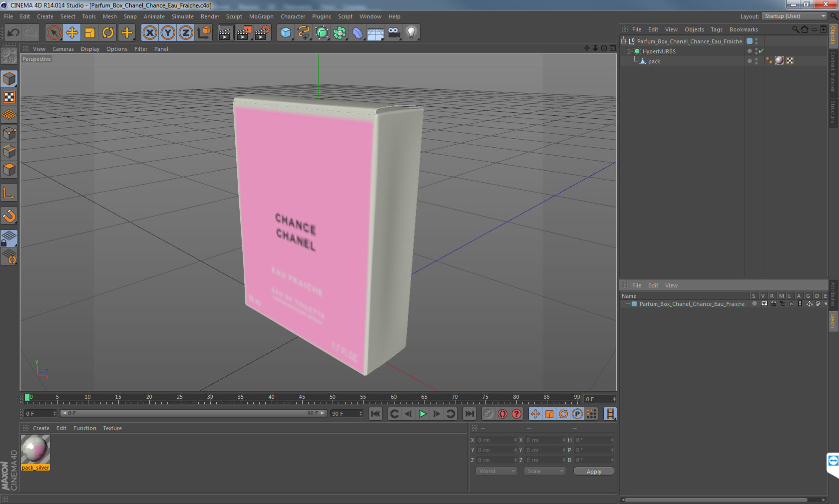Activate the Move tool
Viewport: 839px width, 504px height.
tap(72, 33)
